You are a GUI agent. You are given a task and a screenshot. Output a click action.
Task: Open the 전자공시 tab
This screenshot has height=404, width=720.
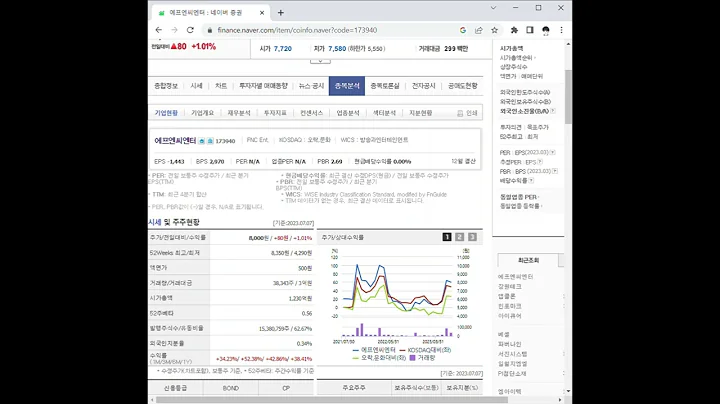pyautogui.click(x=423, y=86)
